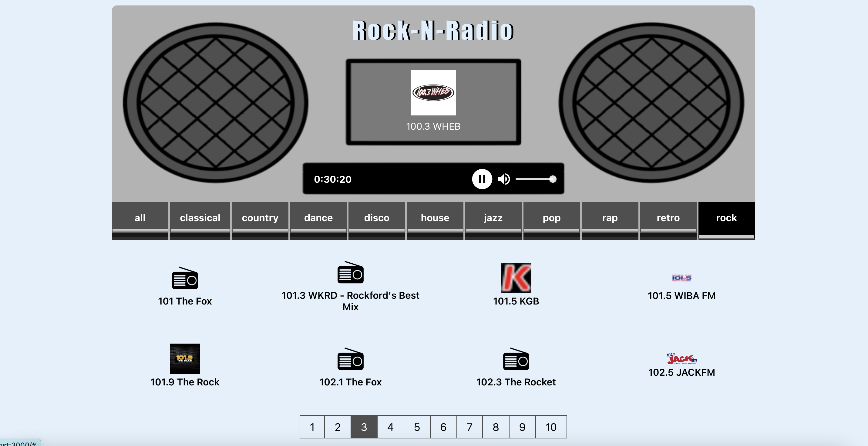Click the 102.5 JACKFM logo
Viewport: 868px width, 446px height.
tap(682, 358)
